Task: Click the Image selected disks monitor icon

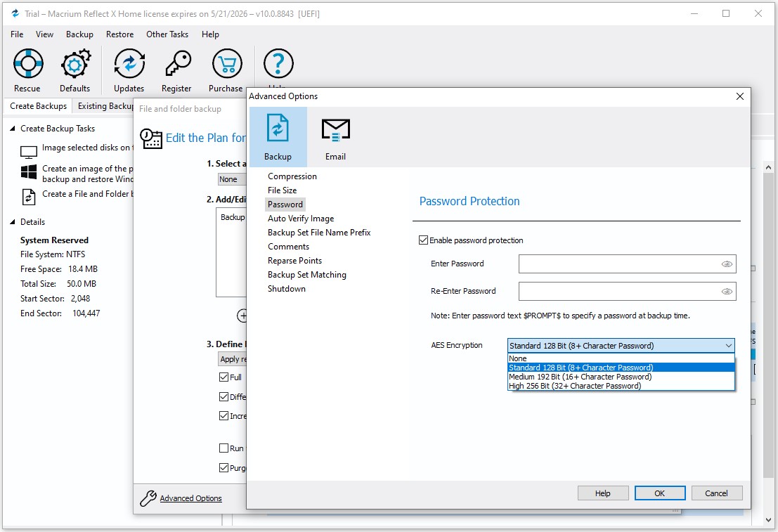Action: [28, 151]
